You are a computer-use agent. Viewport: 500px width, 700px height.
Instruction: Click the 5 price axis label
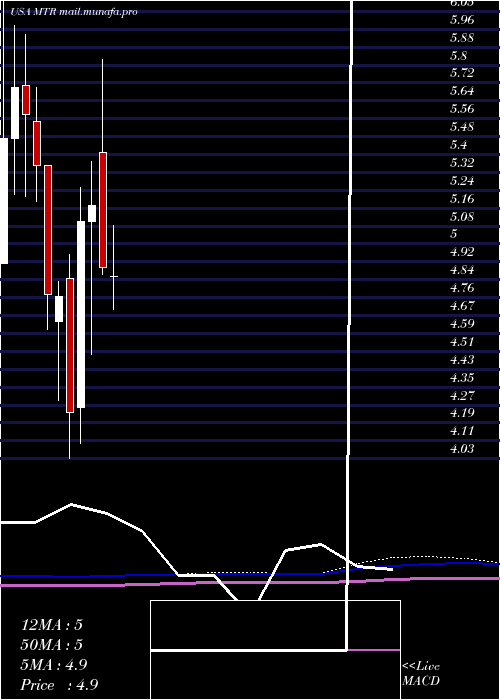(454, 233)
